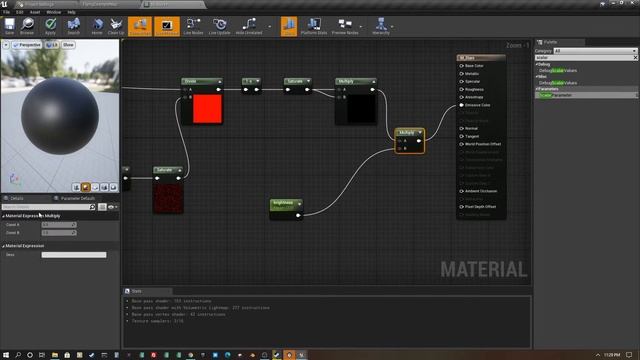Open the Windows Start menu

[x=6, y=355]
